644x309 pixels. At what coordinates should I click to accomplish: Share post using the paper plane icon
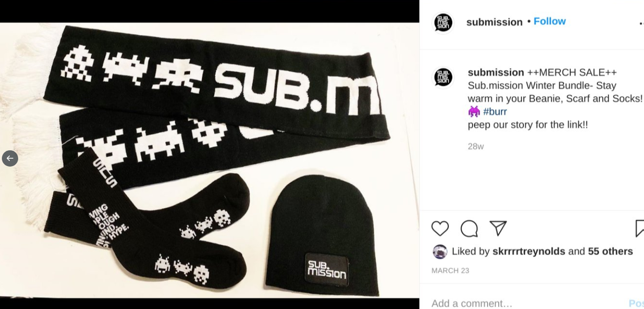[498, 228]
